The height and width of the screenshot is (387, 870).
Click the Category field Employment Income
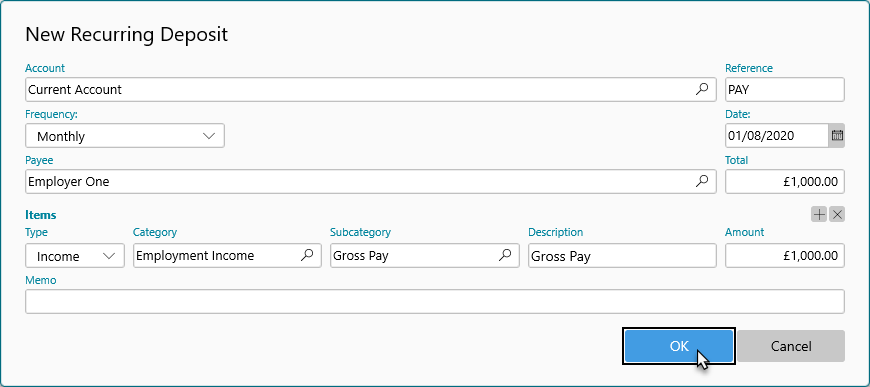click(227, 255)
